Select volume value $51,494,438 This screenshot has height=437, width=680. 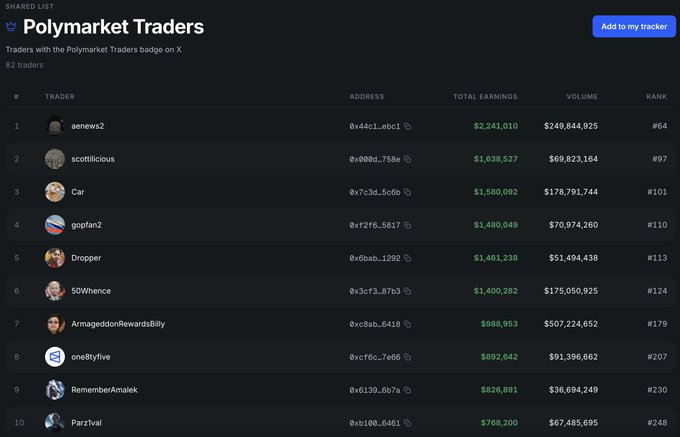click(x=573, y=258)
